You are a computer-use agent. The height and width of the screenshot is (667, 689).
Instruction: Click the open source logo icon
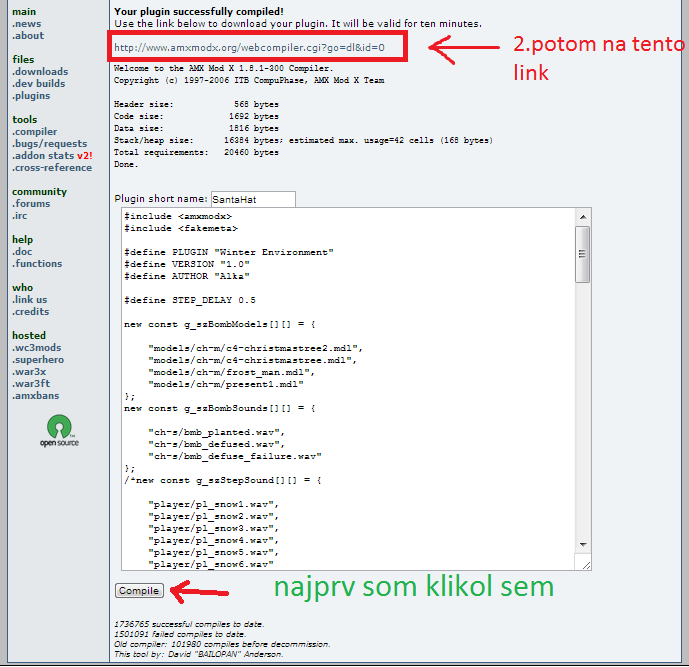59,431
